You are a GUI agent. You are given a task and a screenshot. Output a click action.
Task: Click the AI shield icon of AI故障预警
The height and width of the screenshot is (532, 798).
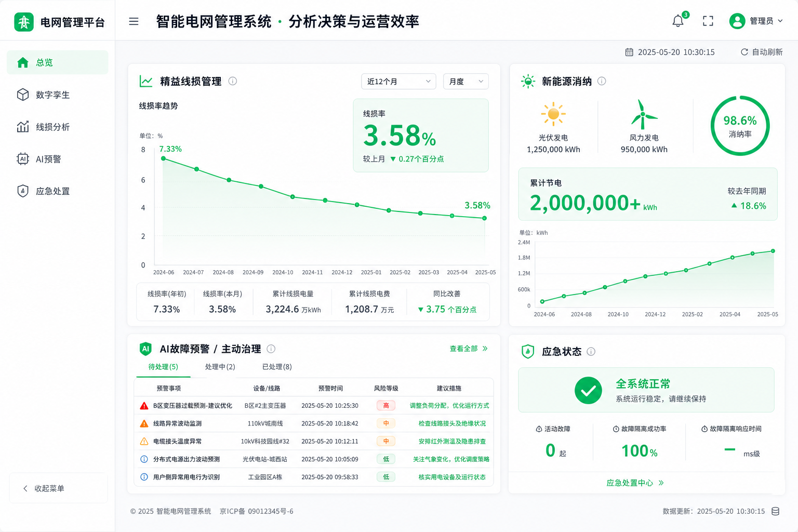(145, 349)
